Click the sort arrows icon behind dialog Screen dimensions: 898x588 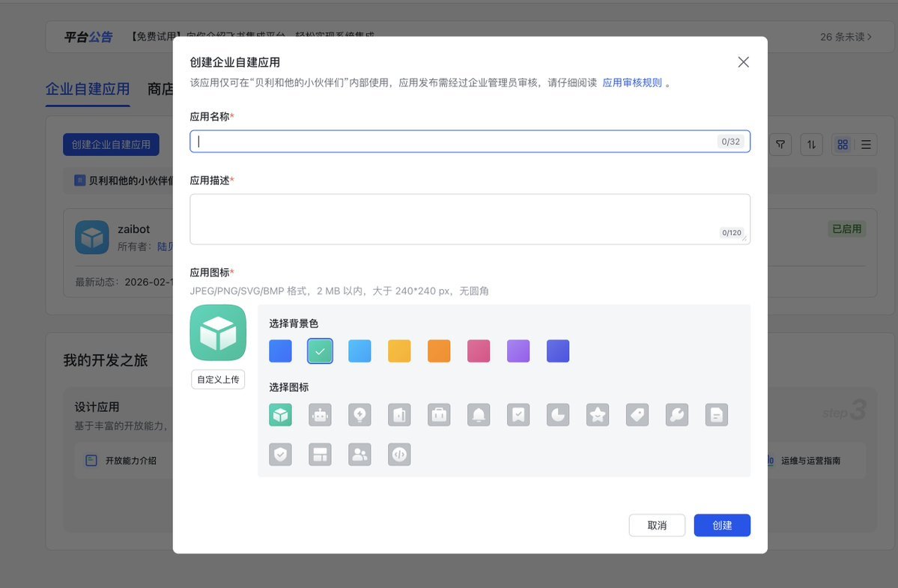pyautogui.click(x=812, y=145)
